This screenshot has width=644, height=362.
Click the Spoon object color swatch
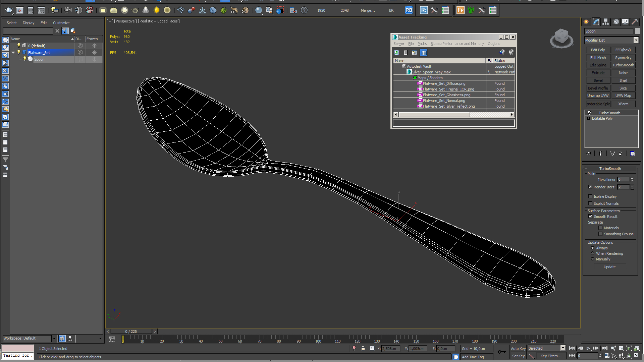pos(637,31)
